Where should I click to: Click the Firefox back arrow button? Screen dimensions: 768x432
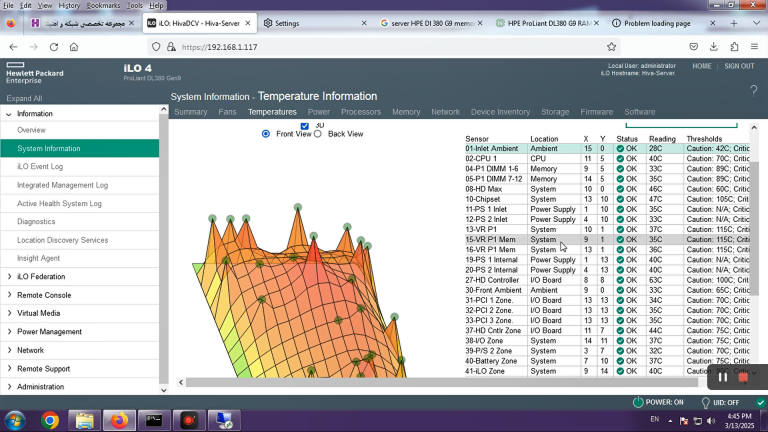coord(13,47)
